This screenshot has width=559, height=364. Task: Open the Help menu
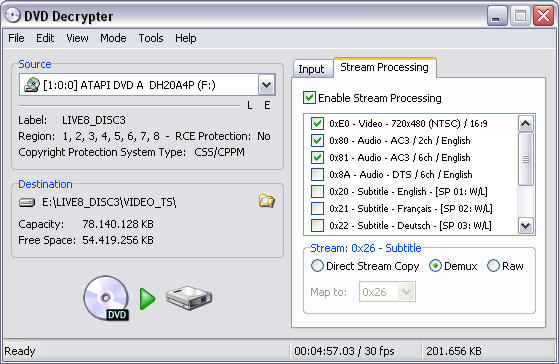tap(186, 38)
